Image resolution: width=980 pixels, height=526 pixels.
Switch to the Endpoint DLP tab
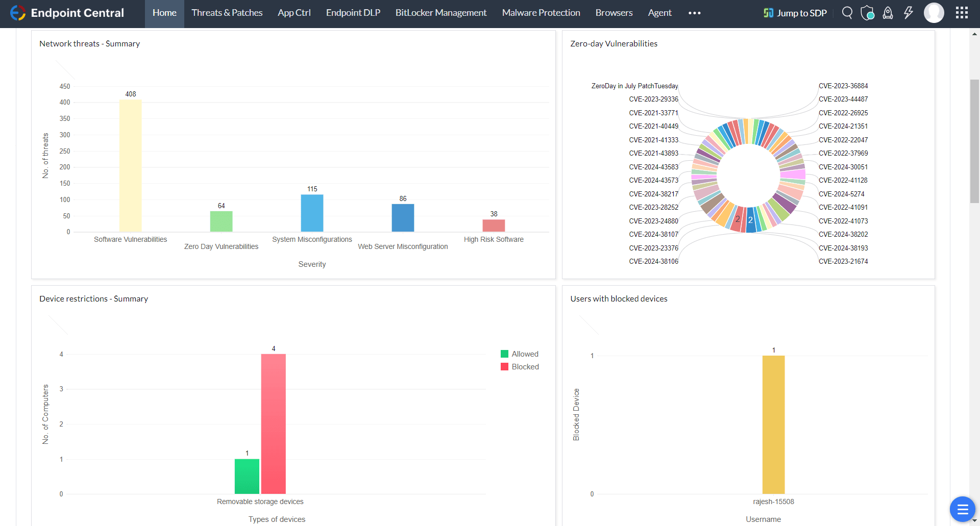click(x=353, y=13)
